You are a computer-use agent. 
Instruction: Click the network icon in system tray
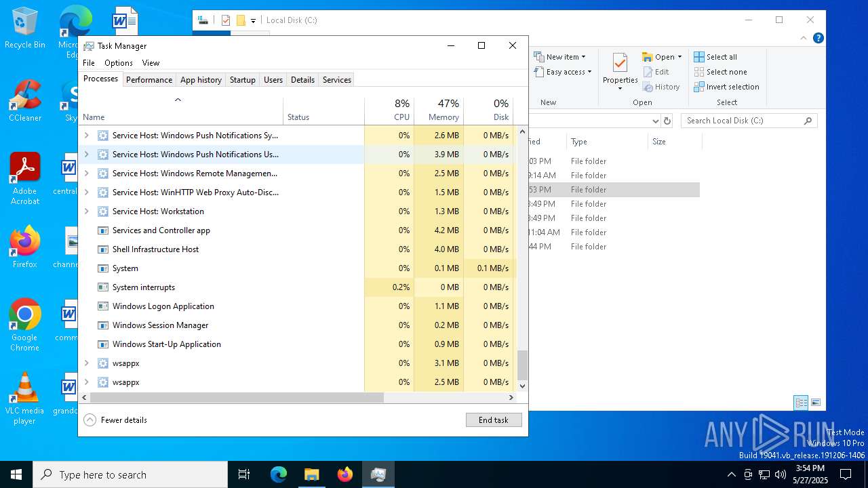click(x=764, y=474)
